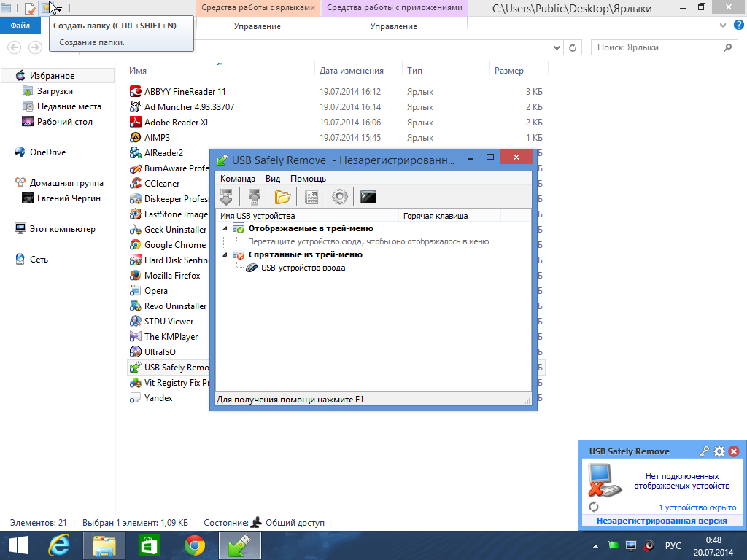Open the gear settings in the USB popup
The height and width of the screenshot is (560, 747).
point(719,451)
